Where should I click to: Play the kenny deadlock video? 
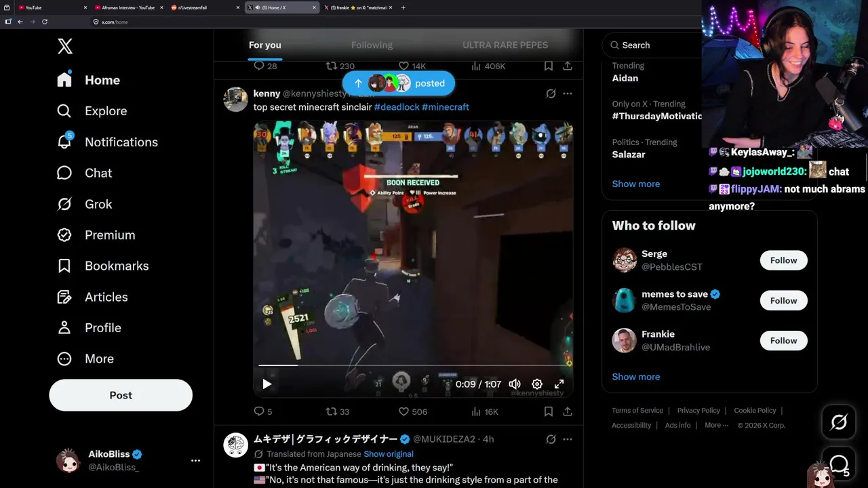click(267, 384)
